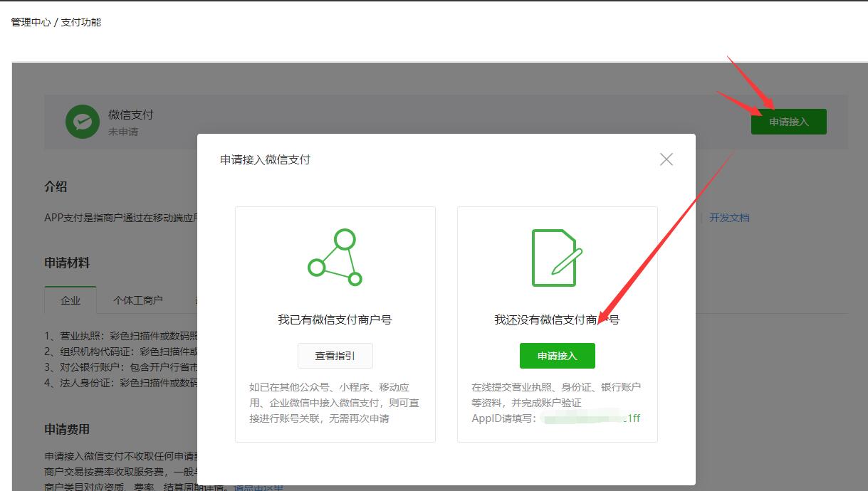Click 如已在其他公众号 description paragraph

(x=335, y=403)
